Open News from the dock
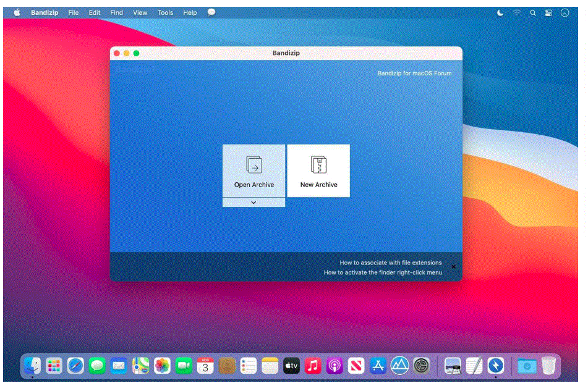 [x=356, y=366]
